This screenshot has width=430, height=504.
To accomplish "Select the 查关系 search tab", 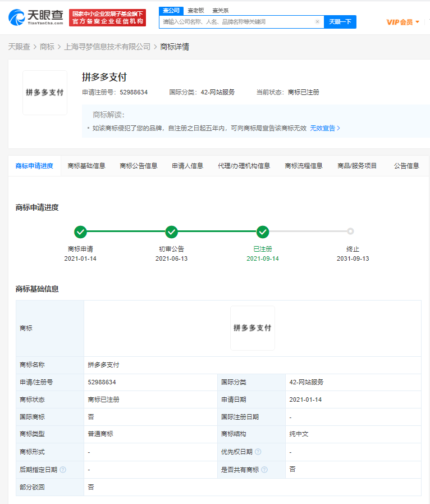I will tap(220, 10).
